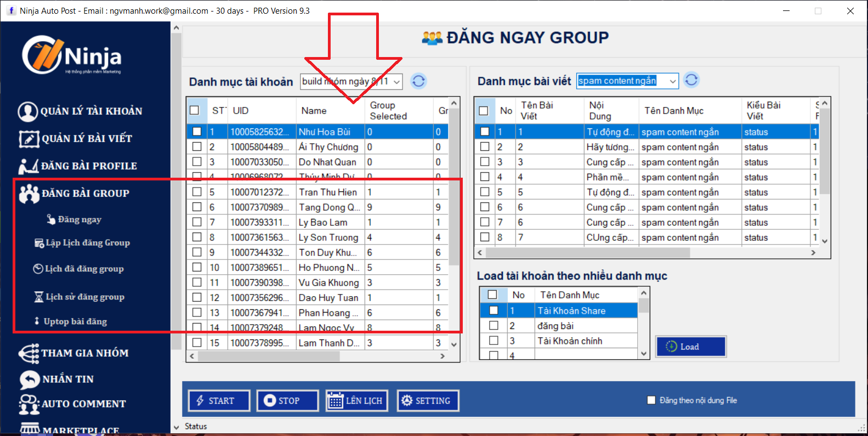Click the Load button

(x=691, y=347)
